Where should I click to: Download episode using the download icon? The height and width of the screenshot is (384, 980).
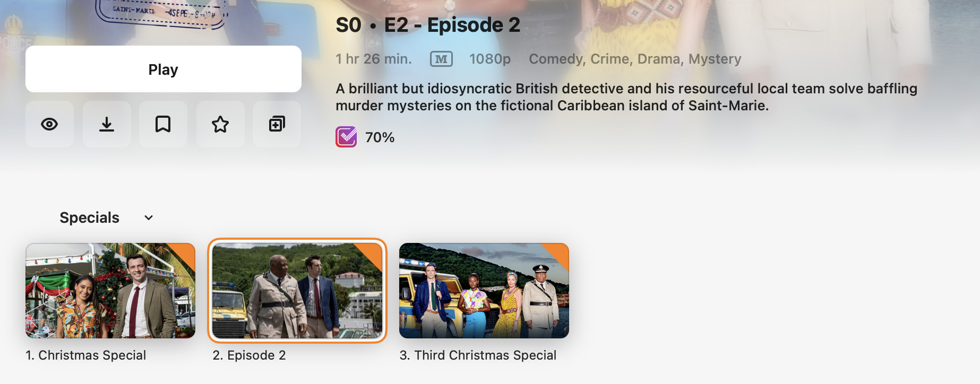tap(107, 124)
